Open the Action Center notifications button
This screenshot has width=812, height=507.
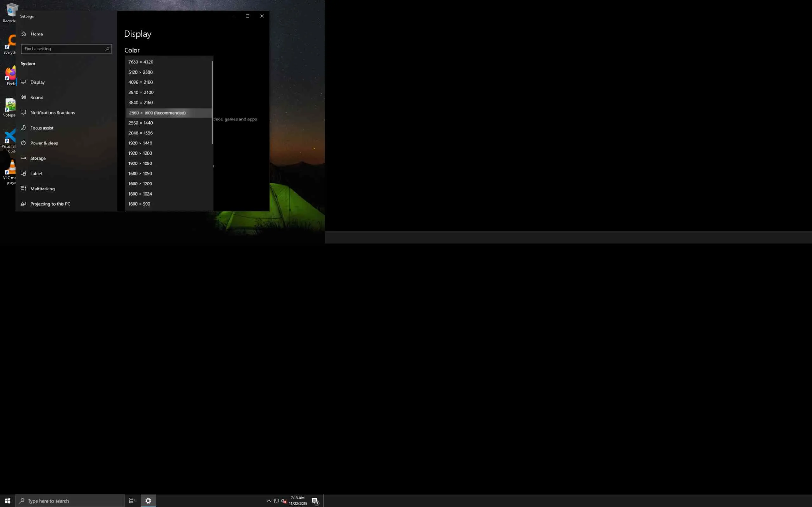click(315, 501)
